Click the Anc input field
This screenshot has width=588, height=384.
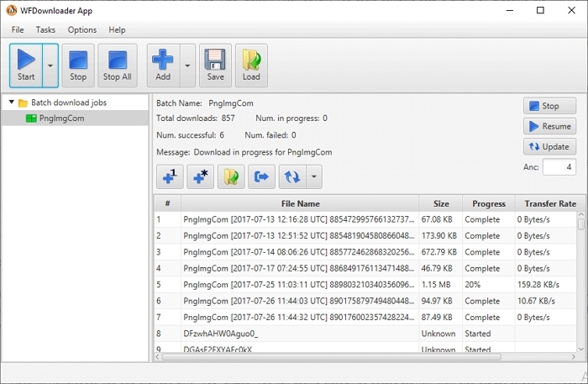559,167
